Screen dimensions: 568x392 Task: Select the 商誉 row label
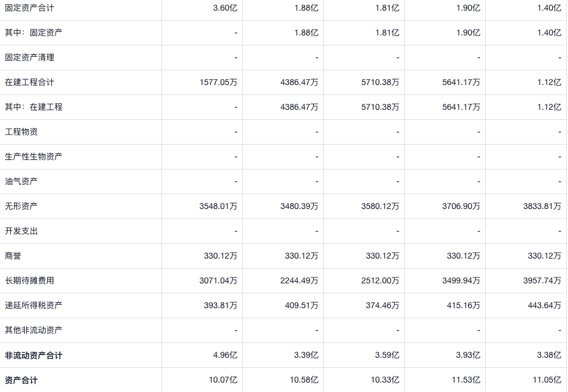pos(13,256)
